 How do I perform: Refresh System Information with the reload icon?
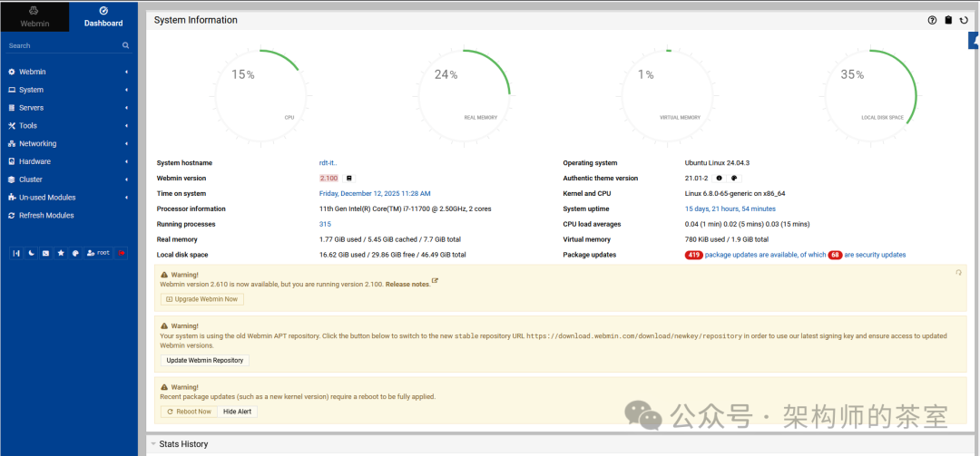click(x=964, y=20)
